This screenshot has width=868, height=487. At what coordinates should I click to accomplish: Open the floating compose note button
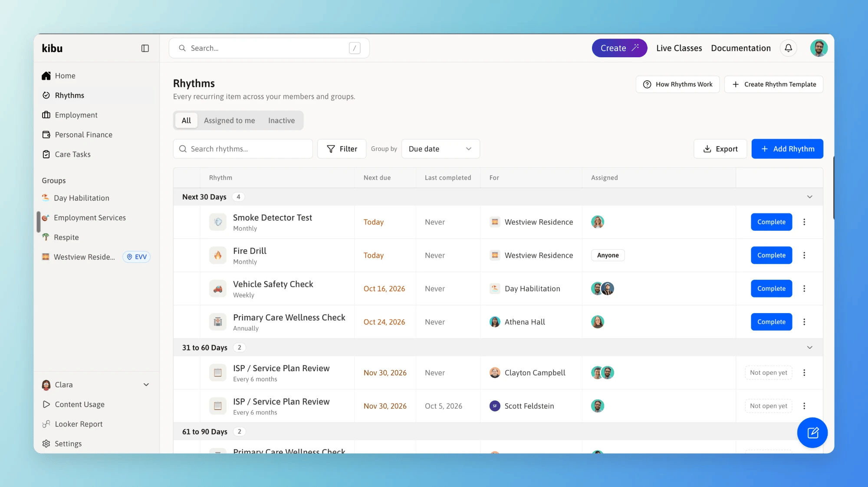click(812, 432)
